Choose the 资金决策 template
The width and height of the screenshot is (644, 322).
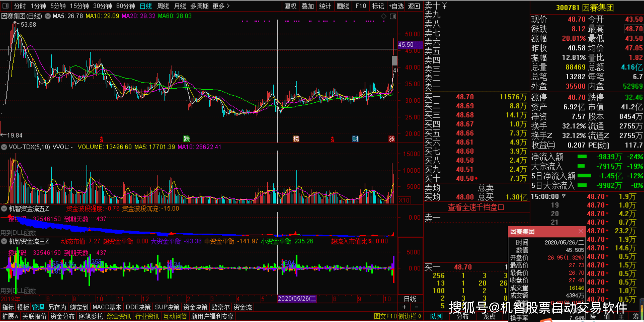[196, 307]
